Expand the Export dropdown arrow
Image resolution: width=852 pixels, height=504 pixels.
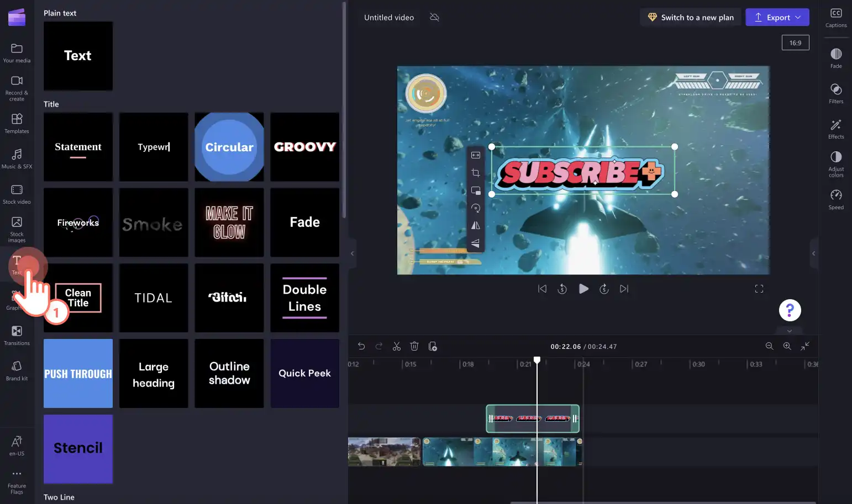coord(798,17)
